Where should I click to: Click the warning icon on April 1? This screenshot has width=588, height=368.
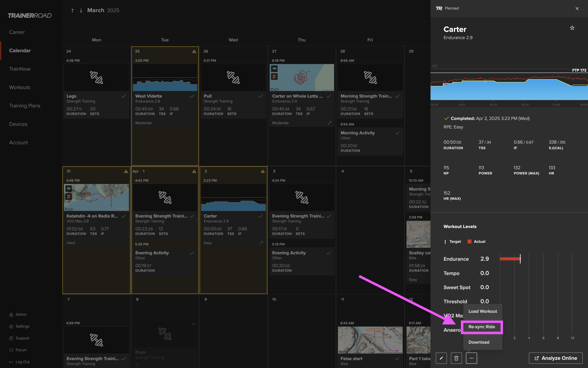tap(194, 171)
